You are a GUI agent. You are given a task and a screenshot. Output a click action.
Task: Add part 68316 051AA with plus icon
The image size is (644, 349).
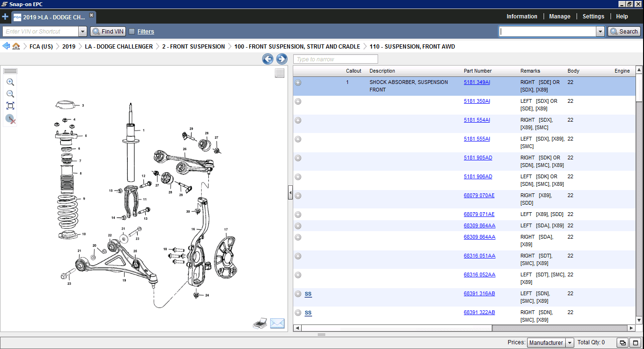click(x=298, y=256)
